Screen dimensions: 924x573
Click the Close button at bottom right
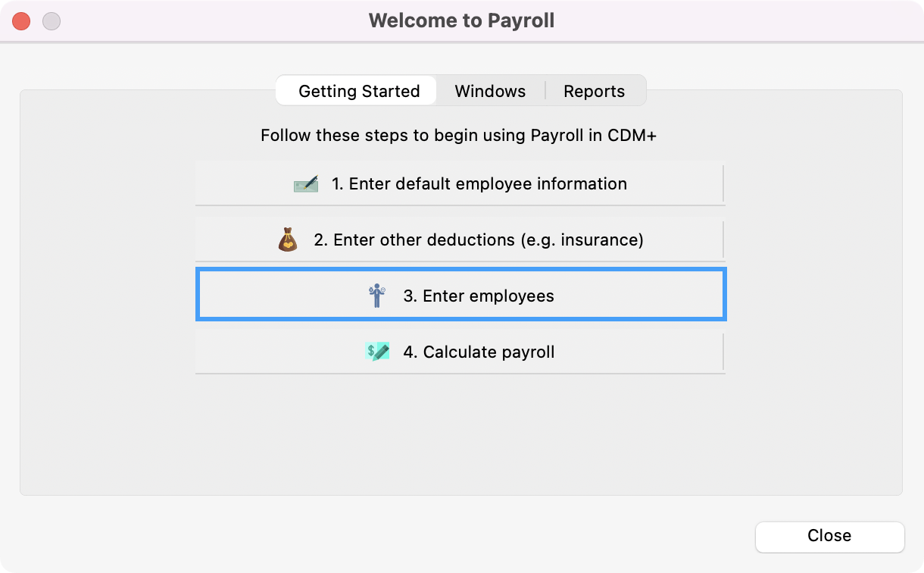(x=829, y=536)
